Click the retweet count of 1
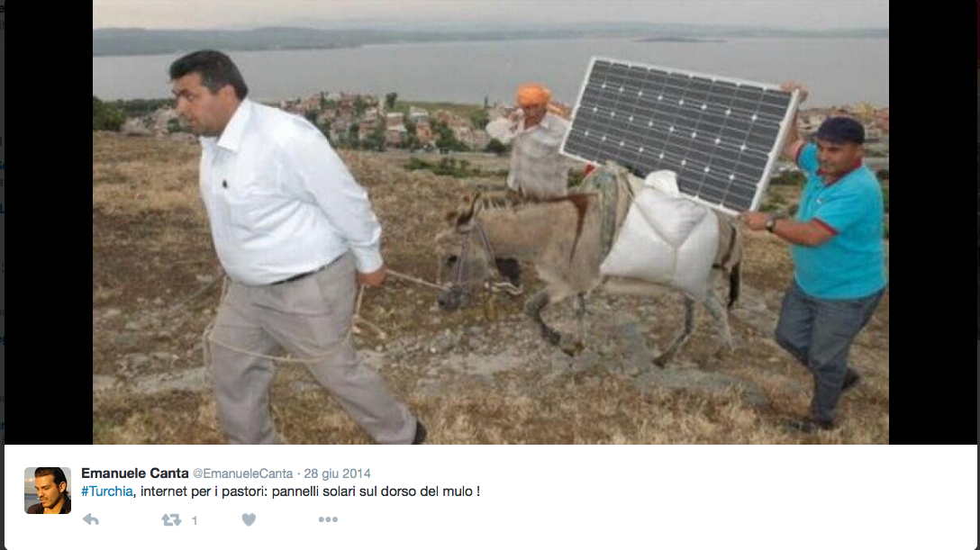 coord(195,520)
